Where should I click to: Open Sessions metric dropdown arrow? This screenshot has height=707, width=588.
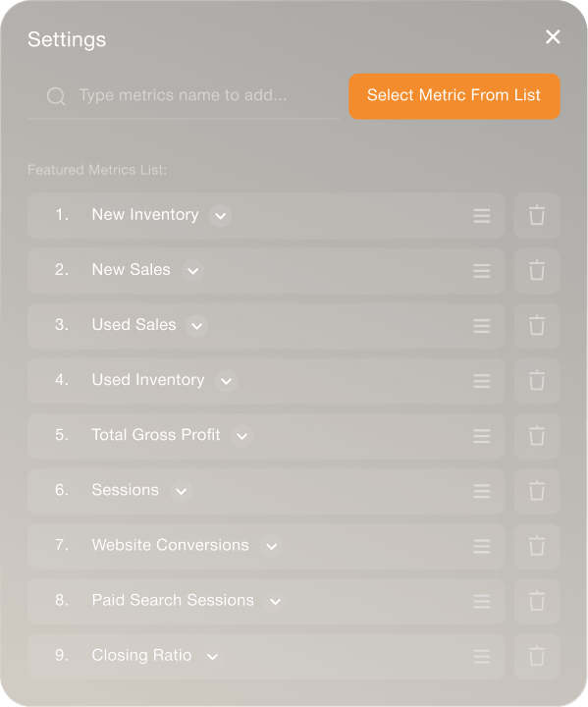click(x=182, y=491)
